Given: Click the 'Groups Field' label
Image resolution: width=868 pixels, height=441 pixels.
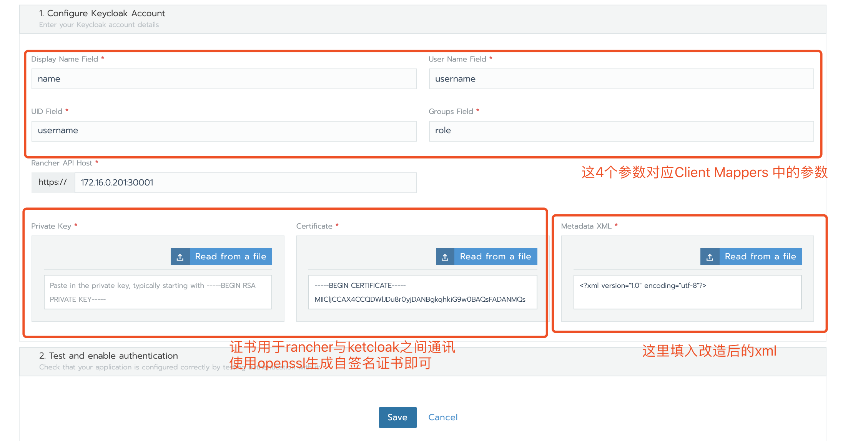Looking at the screenshot, I should (x=451, y=112).
